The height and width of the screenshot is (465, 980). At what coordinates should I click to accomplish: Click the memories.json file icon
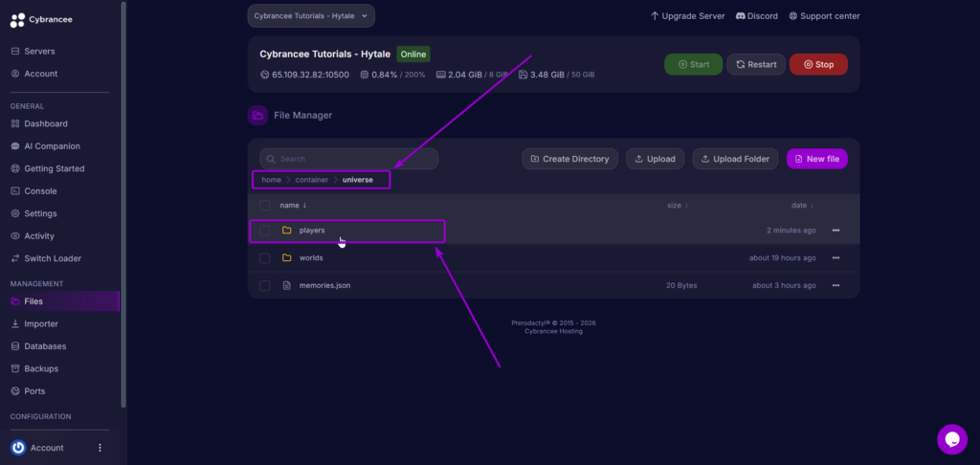286,285
